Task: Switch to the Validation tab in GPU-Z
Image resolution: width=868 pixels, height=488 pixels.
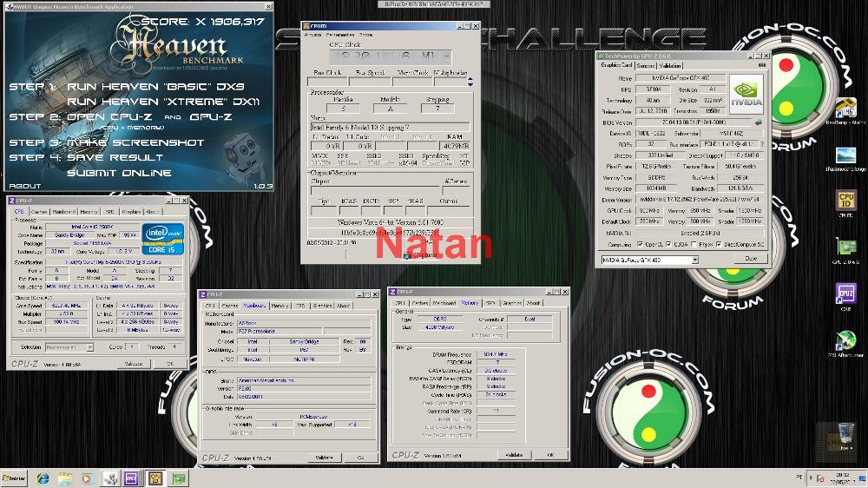Action: (670, 65)
